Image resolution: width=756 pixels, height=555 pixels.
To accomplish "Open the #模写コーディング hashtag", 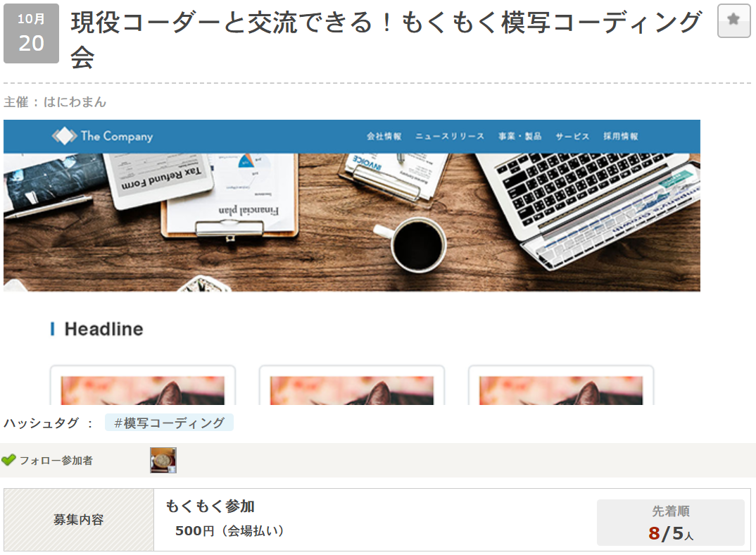I will point(169,423).
